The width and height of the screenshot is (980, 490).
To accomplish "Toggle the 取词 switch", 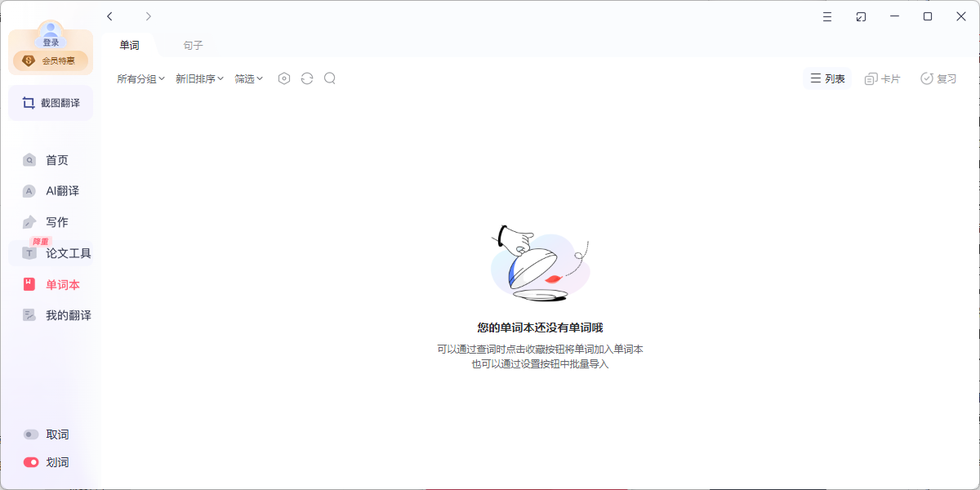I will coord(32,434).
